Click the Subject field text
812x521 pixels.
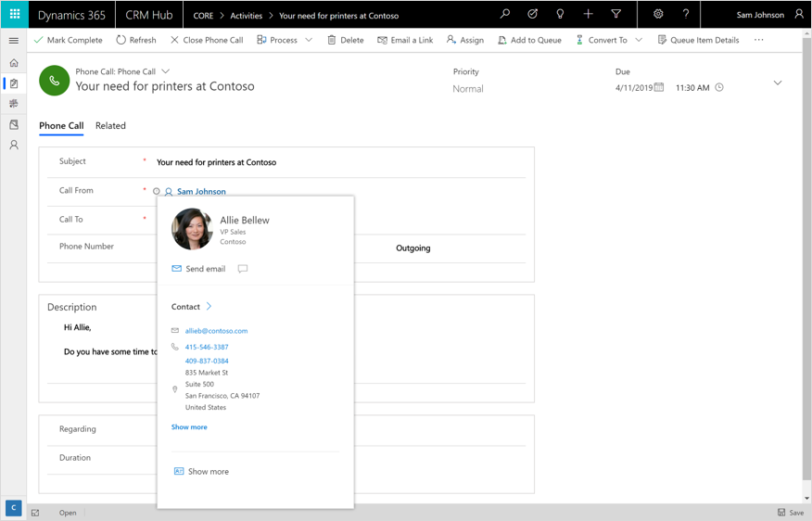(216, 162)
